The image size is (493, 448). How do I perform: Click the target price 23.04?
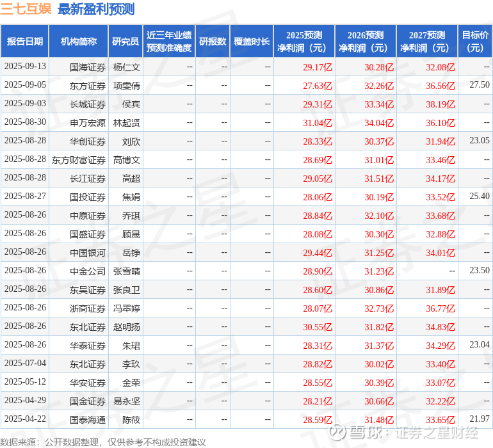480,344
